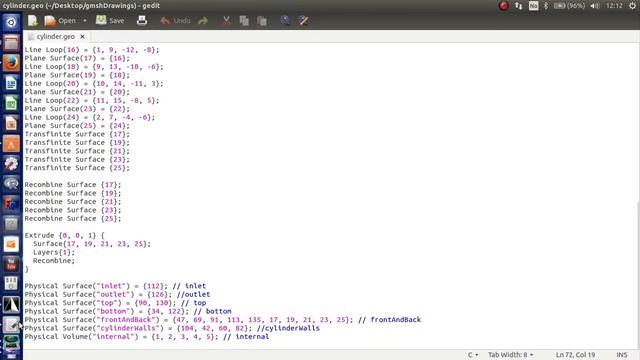Undo the last edit
Image resolution: width=640 pixels, height=360 pixels.
(x=175, y=20)
